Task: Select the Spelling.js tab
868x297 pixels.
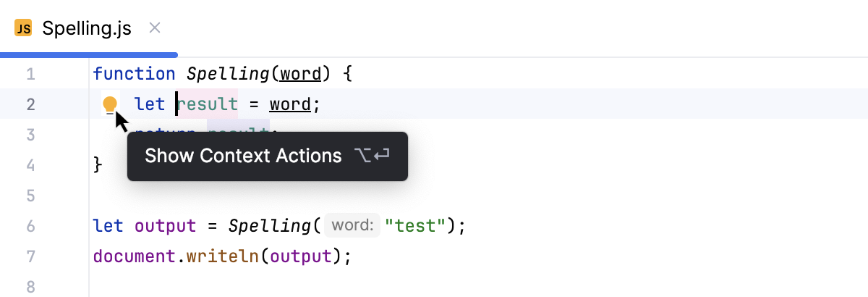Action: [87, 29]
